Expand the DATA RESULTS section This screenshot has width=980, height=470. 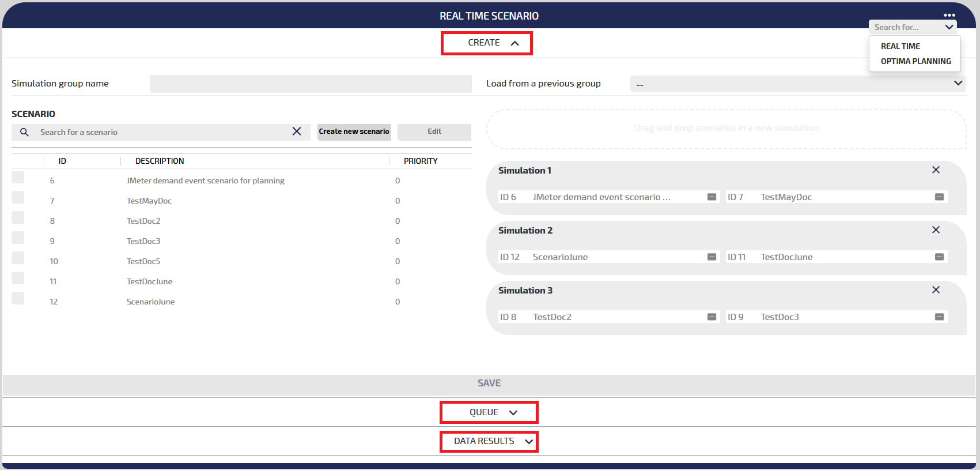pos(489,441)
